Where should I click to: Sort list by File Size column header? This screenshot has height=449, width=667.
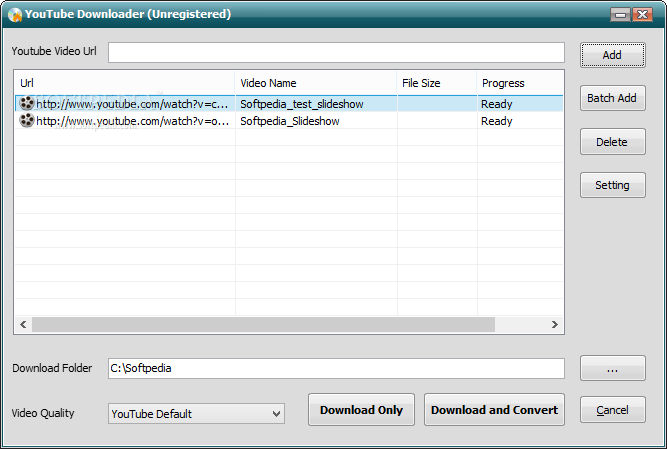[x=437, y=83]
